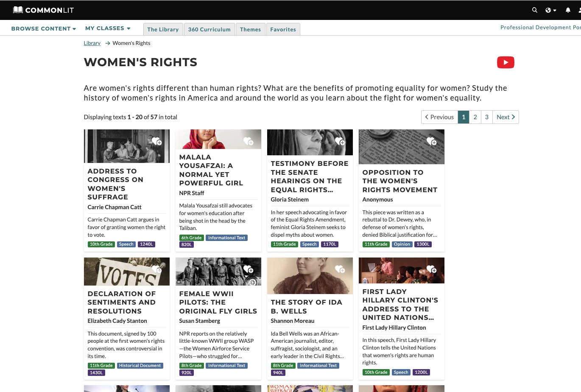The width and height of the screenshot is (581, 392).
Task: Click author name Carrie Chapman Catt
Action: pyautogui.click(x=115, y=207)
